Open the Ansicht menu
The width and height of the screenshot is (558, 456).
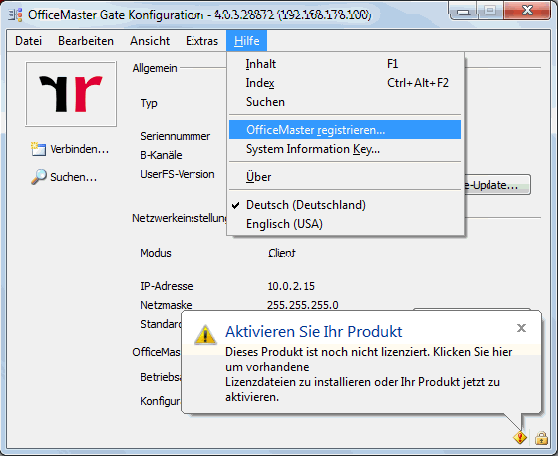150,41
